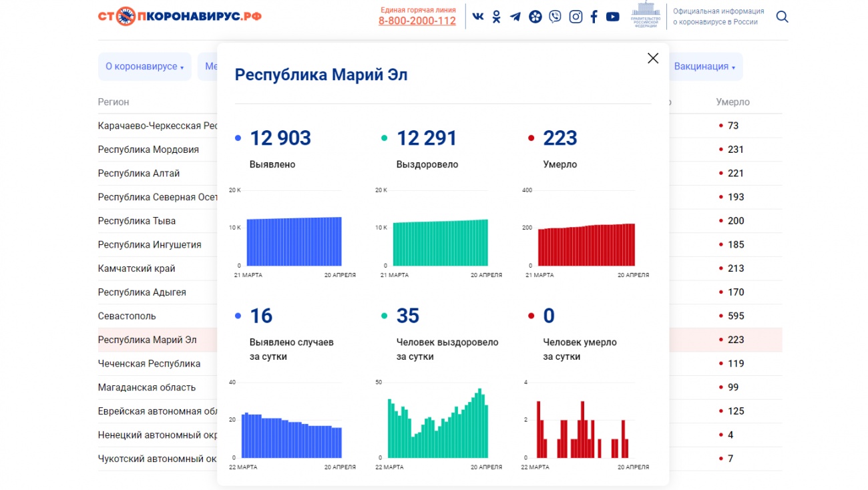Viewport: 868px width, 490px height.
Task: Expand the Вакцинация dropdown menu
Action: [x=704, y=67]
